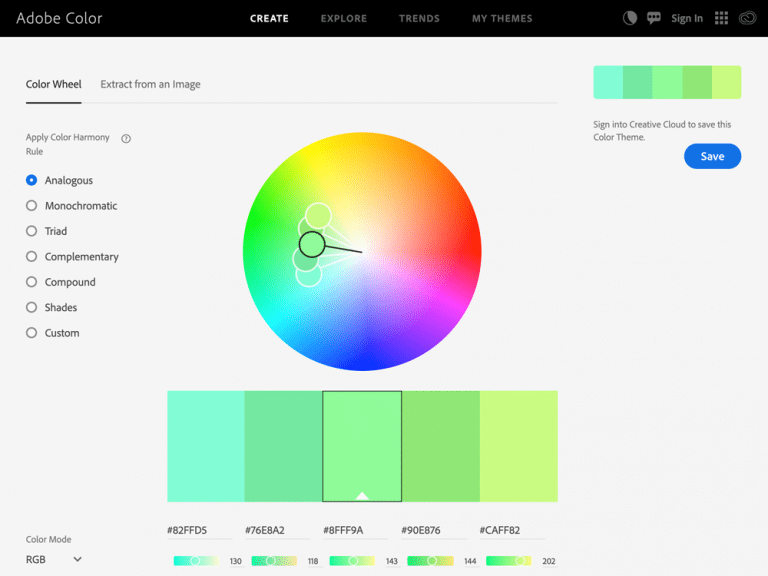768x576 pixels.
Task: Select the base color handle on the wheel
Action: click(312, 243)
